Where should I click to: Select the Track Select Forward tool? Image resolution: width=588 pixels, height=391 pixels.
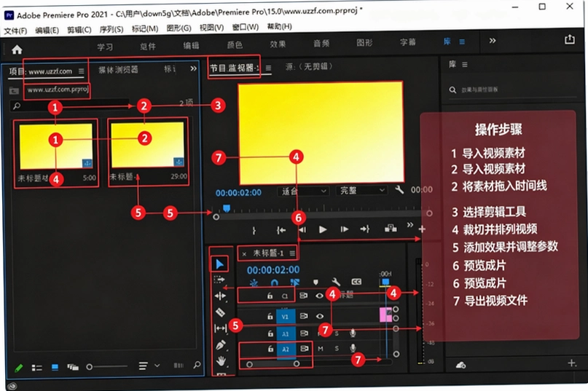[220, 280]
